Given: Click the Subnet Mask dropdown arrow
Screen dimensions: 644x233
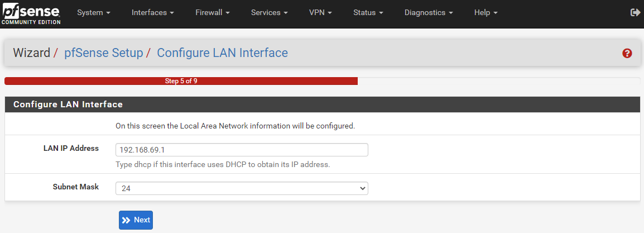Looking at the screenshot, I should 362,188.
